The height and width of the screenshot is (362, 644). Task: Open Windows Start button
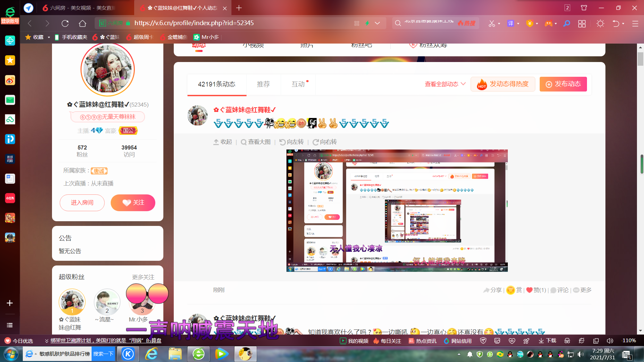tap(11, 354)
